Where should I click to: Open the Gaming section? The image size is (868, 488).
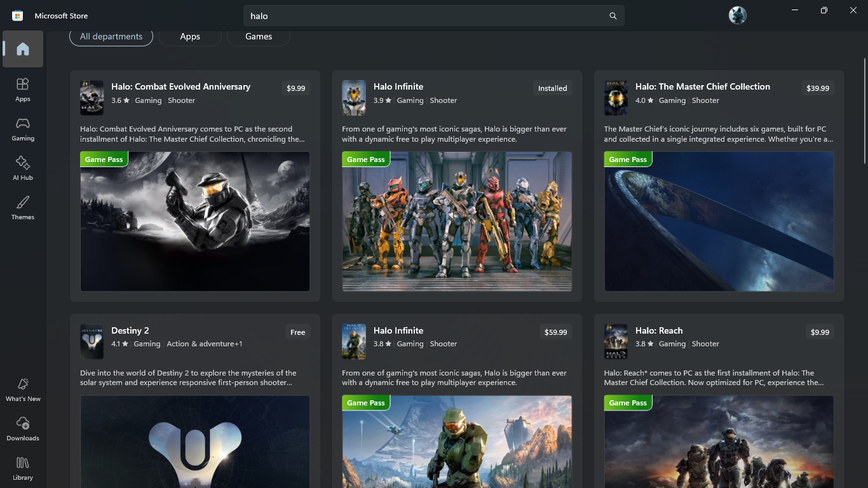tap(23, 129)
